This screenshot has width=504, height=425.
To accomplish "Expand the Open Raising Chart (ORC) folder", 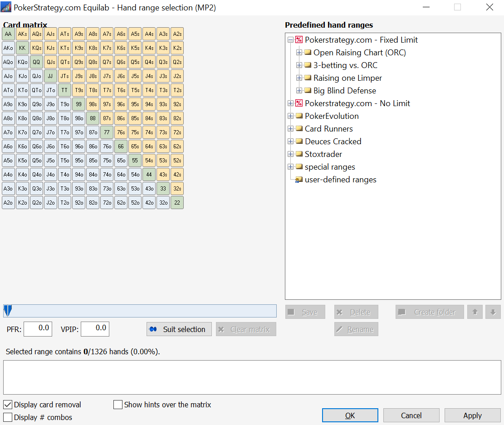I will tap(299, 53).
